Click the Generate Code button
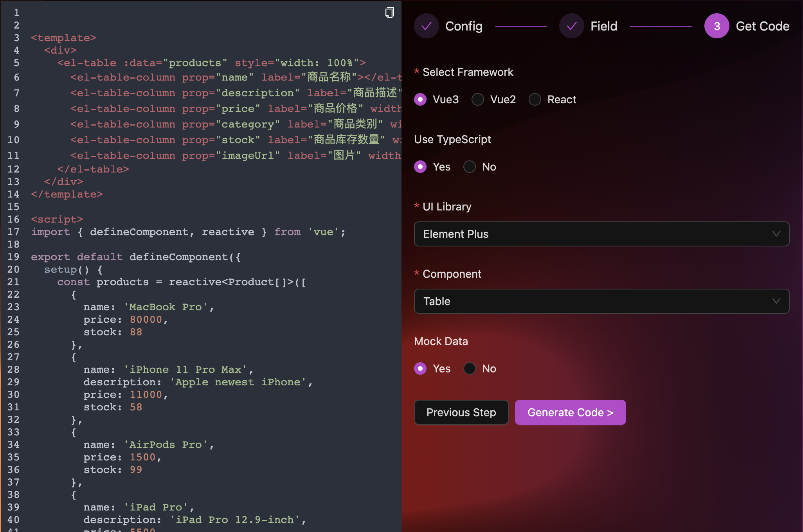Viewport: 803px width, 532px height. click(x=571, y=412)
